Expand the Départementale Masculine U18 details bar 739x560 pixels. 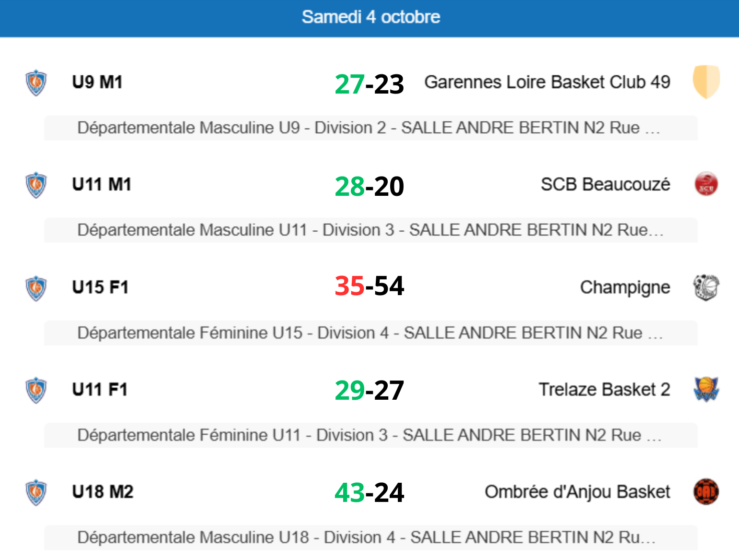pyautogui.click(x=370, y=537)
